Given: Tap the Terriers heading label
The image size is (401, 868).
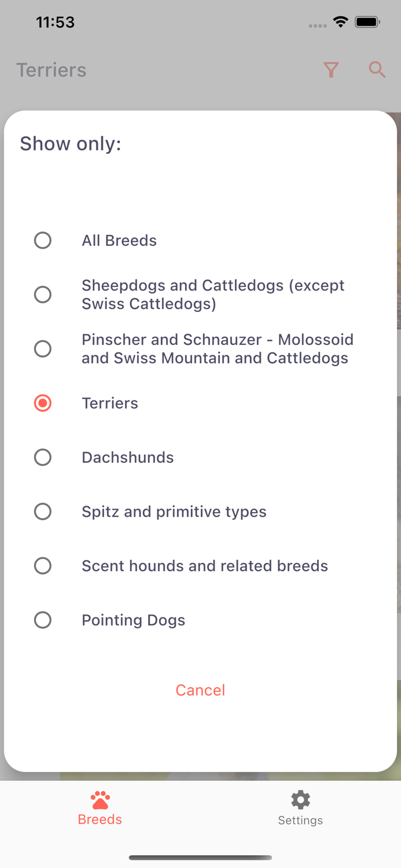Looking at the screenshot, I should pyautogui.click(x=51, y=69).
